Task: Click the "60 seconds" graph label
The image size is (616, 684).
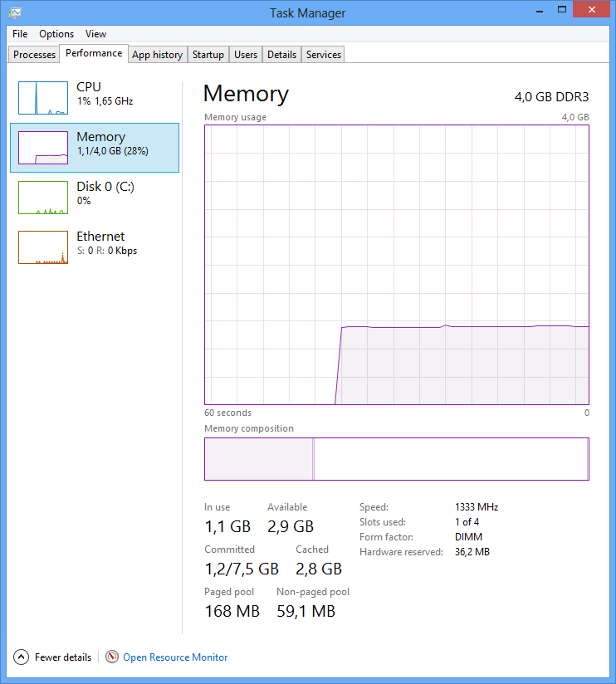Action: [x=227, y=413]
